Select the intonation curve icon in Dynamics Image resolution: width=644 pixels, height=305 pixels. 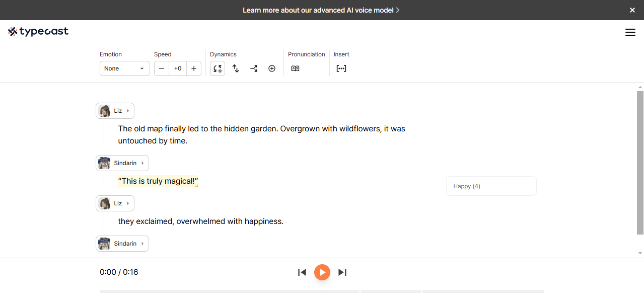coord(254,68)
